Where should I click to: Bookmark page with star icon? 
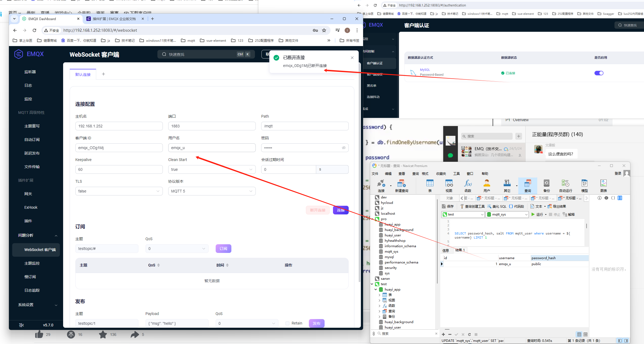tap(324, 30)
